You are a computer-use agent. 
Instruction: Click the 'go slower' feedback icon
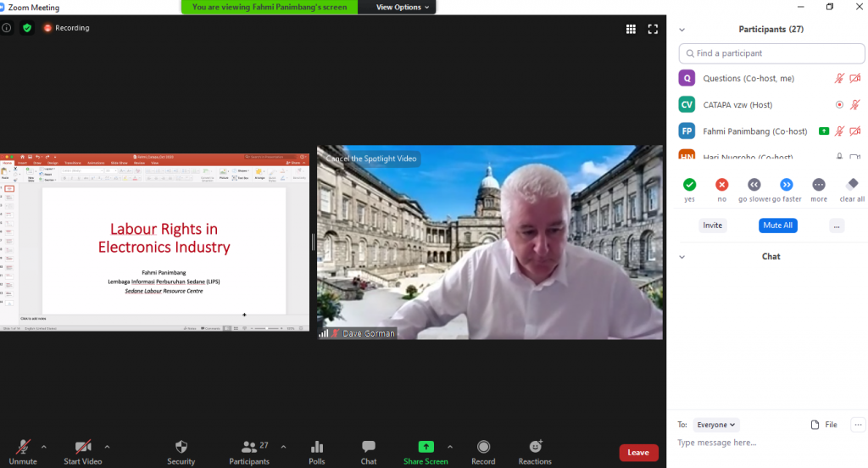click(x=754, y=185)
